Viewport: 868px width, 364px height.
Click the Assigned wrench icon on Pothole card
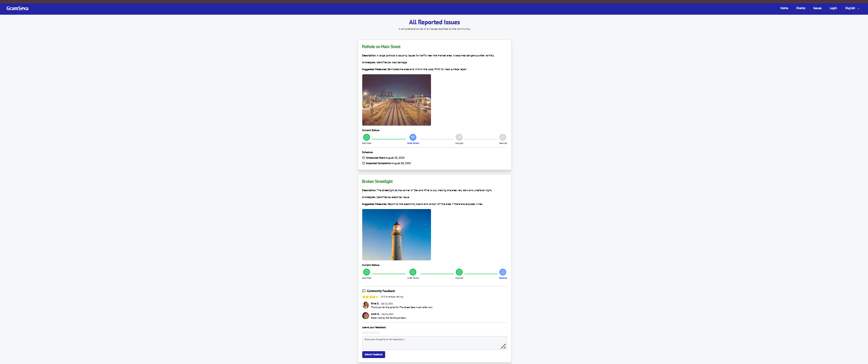click(459, 138)
